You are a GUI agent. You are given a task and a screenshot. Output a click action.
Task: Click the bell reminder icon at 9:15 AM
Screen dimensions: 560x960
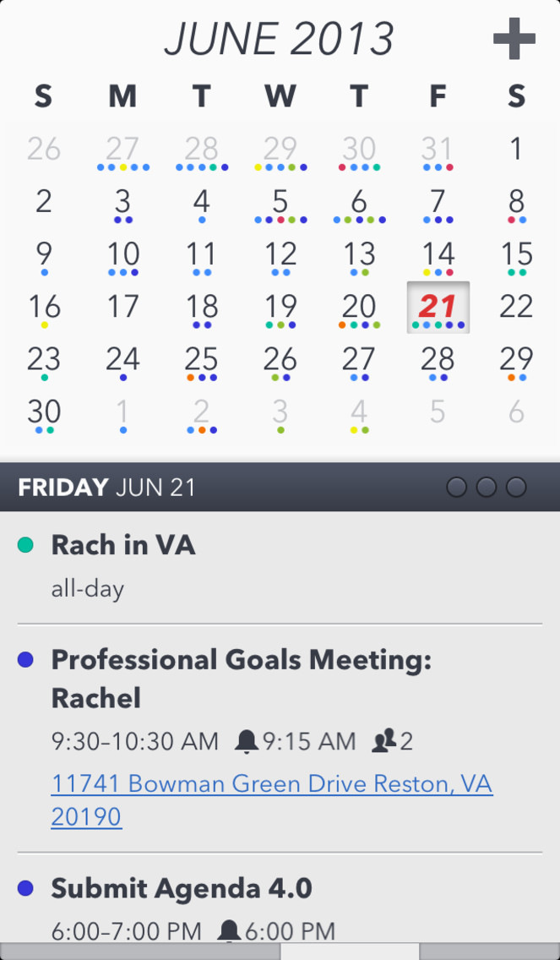247,741
